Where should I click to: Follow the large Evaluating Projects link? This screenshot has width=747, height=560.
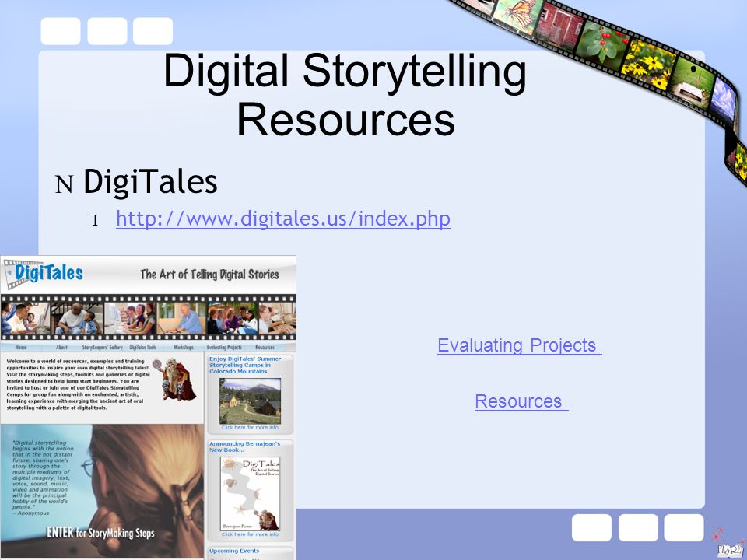click(x=519, y=345)
